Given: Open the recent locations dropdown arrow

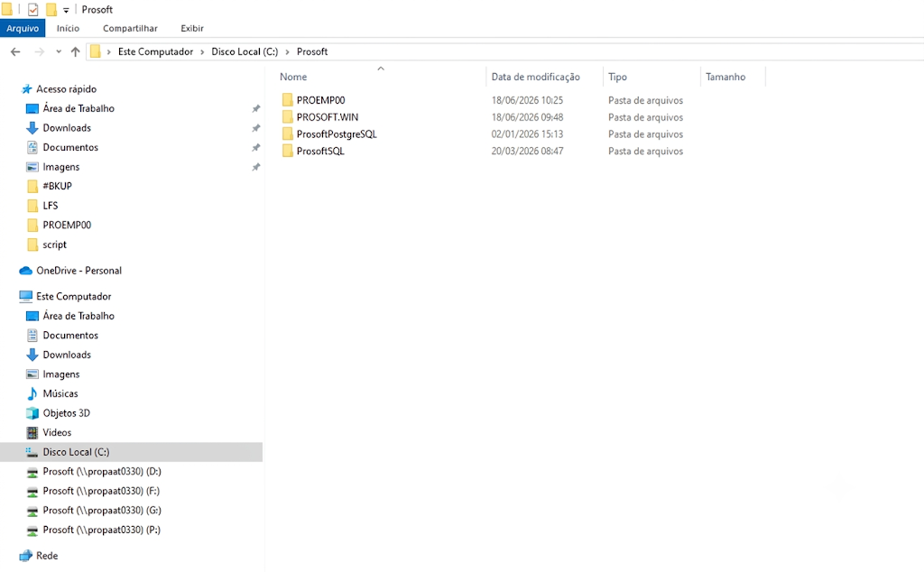Looking at the screenshot, I should [x=59, y=51].
